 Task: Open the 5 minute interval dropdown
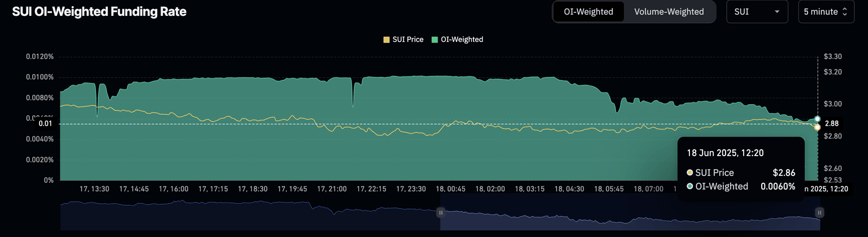pyautogui.click(x=826, y=12)
